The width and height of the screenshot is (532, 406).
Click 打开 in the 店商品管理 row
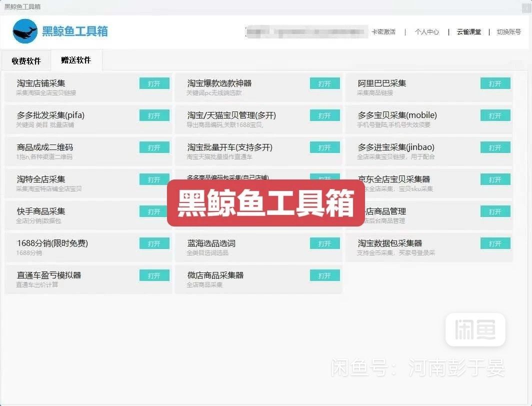[495, 211]
